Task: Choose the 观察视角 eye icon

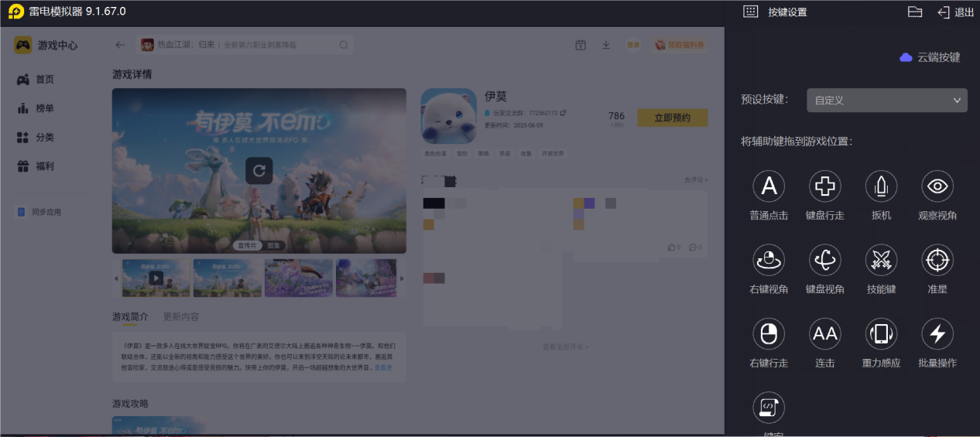Action: click(x=937, y=186)
